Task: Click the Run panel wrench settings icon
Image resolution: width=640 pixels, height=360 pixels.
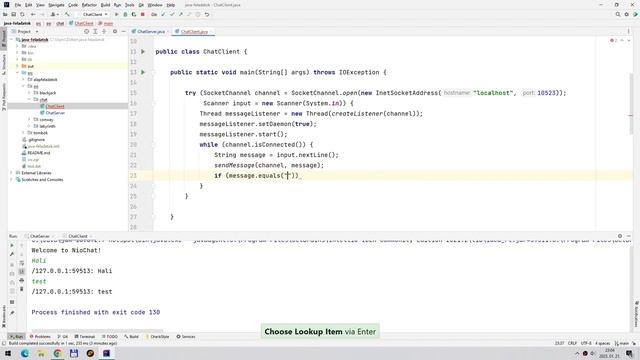Action: [x=12, y=254]
